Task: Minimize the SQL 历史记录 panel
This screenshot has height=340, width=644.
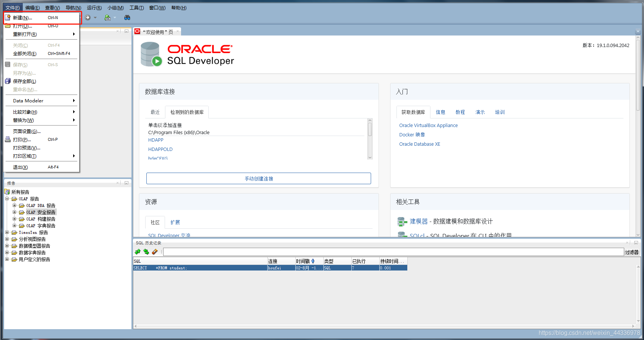Action: pos(636,243)
